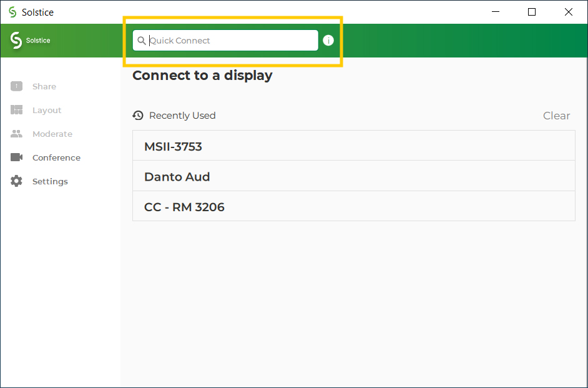The width and height of the screenshot is (588, 388).
Task: Click the magnifying glass in Quick Connect
Action: 142,40
